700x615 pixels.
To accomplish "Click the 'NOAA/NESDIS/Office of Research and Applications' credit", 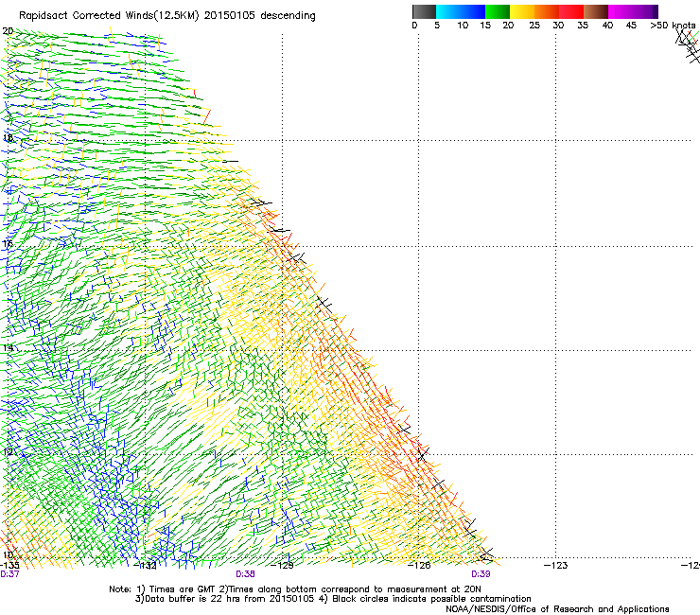I will pyautogui.click(x=557, y=609).
